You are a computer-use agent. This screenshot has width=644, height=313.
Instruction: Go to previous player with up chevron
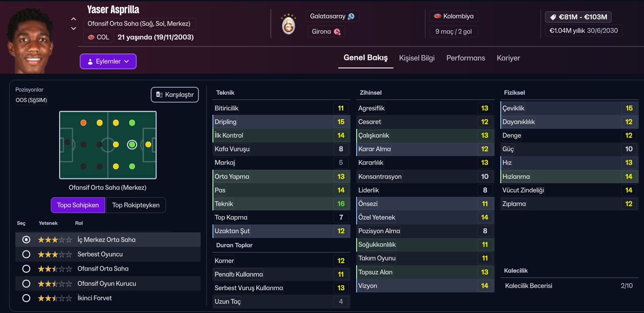click(x=74, y=19)
